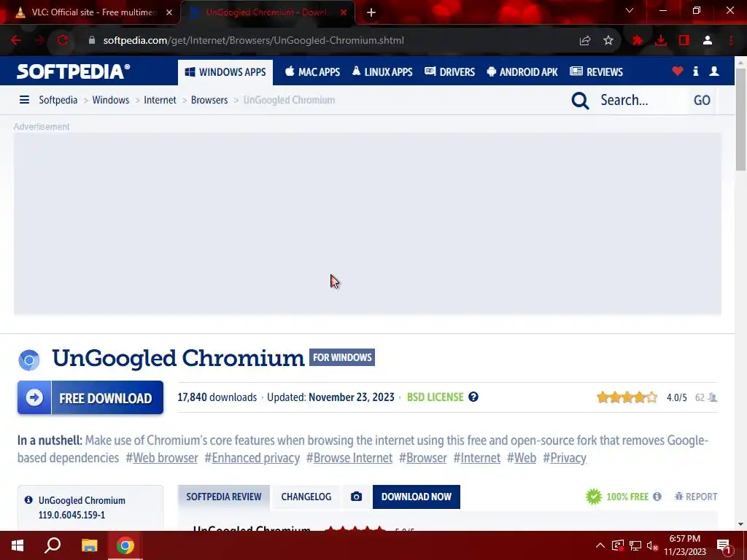This screenshot has width=747, height=560.
Task: Open the Drivers section
Action: (449, 72)
